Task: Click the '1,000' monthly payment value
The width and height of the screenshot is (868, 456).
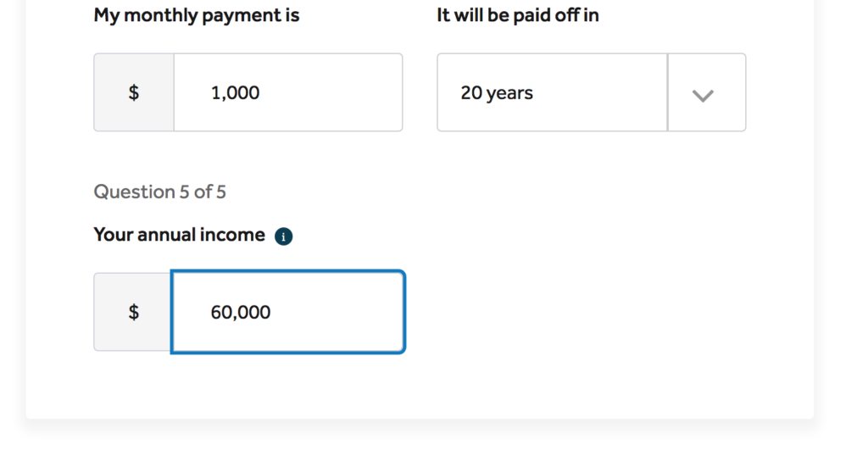Action: [x=236, y=93]
